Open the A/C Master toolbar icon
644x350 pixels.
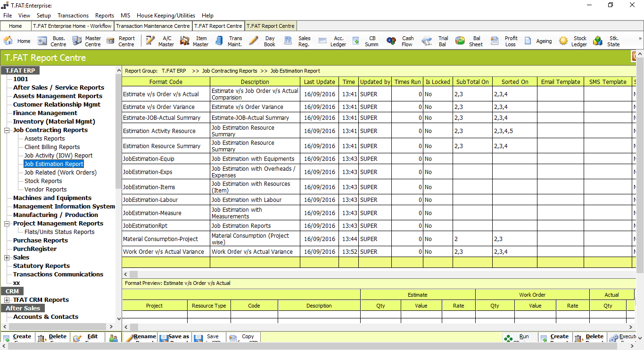[159, 41]
